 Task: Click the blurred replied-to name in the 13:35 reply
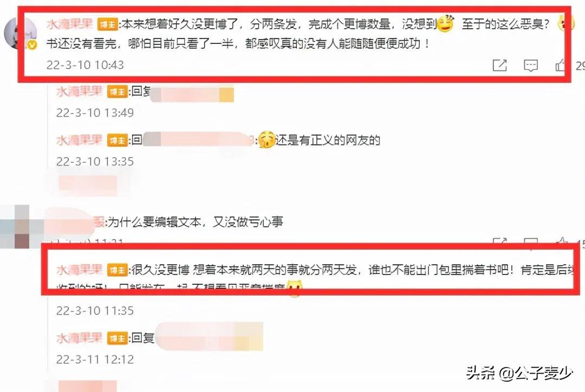point(198,139)
